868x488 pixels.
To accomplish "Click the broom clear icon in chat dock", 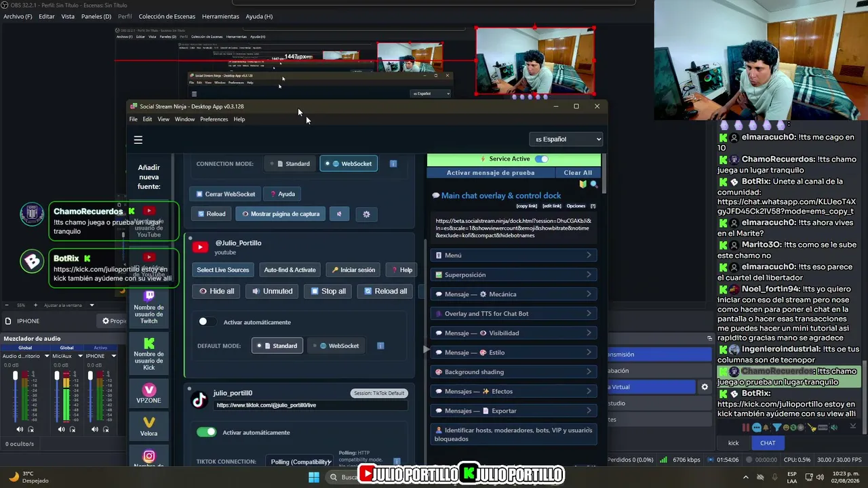I will pos(812,428).
